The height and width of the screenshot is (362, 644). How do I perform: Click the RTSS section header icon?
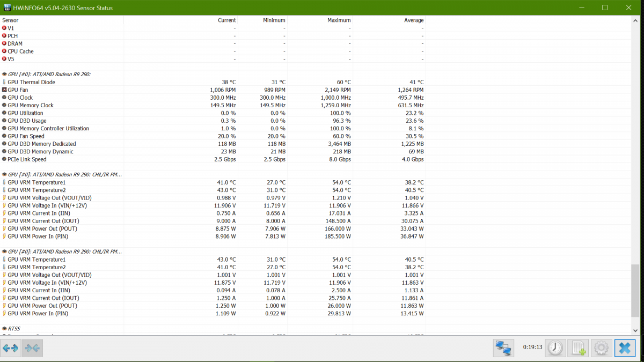point(4,328)
